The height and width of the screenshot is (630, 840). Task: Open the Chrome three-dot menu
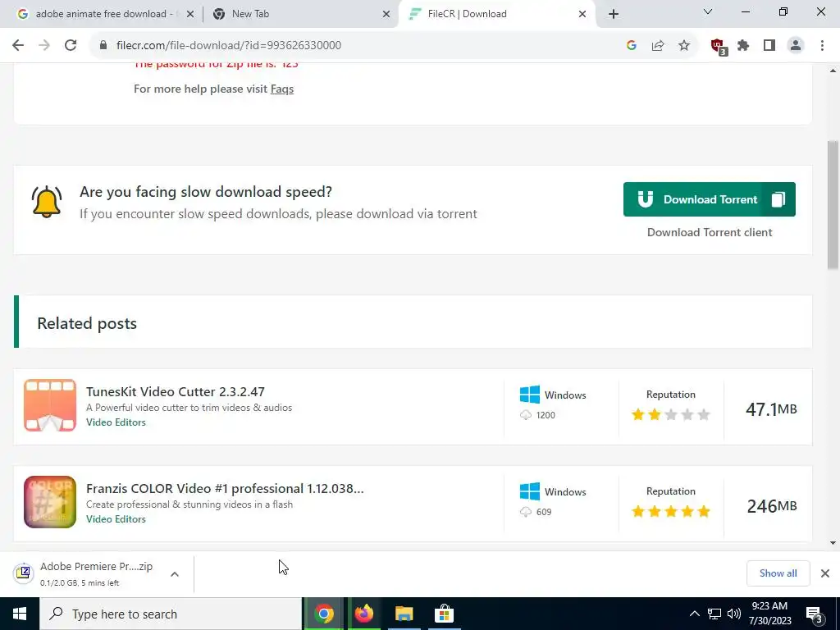pyautogui.click(x=822, y=46)
